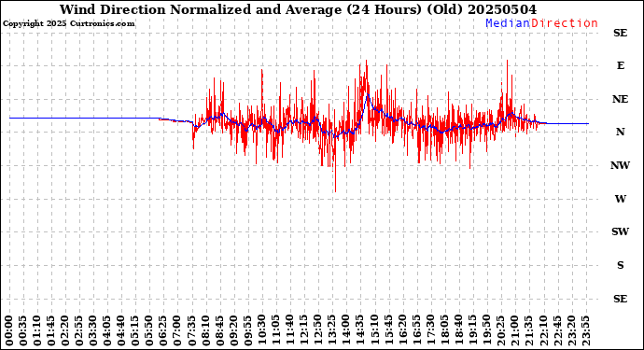
Task: Click the 06:25 time axis label
Action: pos(163,330)
